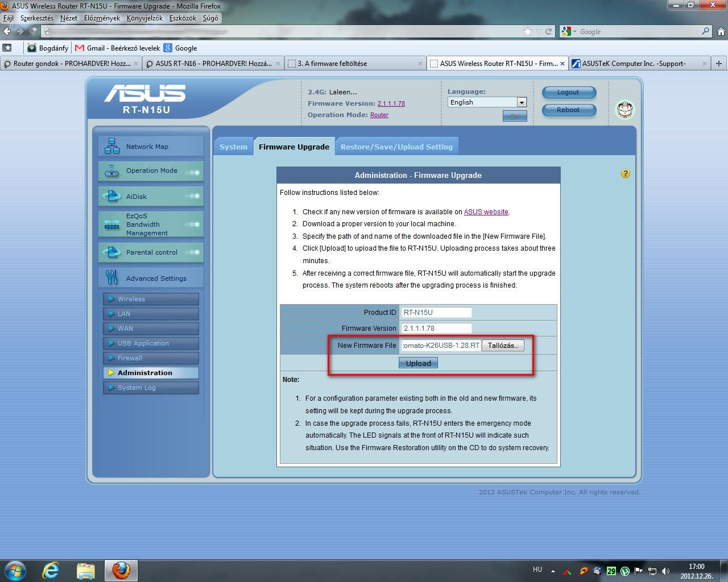Switch to the System tab
Viewport: 728px width, 582px height.
pyautogui.click(x=233, y=147)
